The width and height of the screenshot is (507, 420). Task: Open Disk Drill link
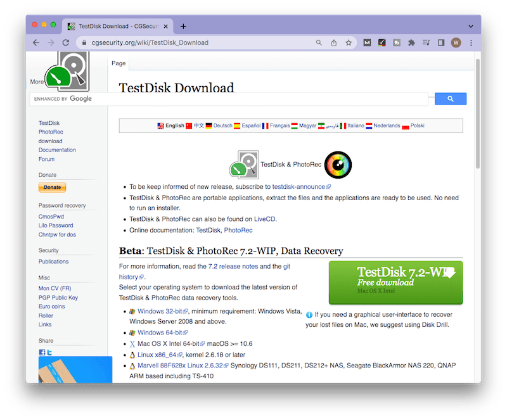point(435,324)
